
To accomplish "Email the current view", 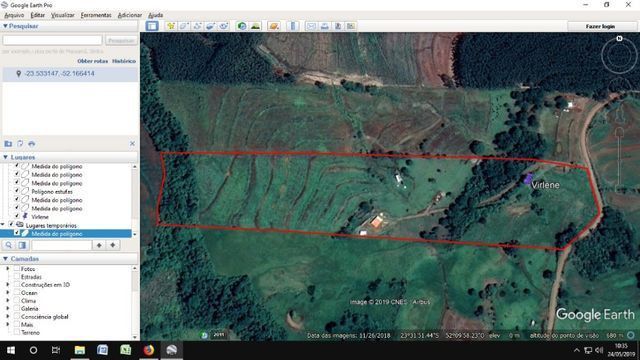I will tap(311, 26).
